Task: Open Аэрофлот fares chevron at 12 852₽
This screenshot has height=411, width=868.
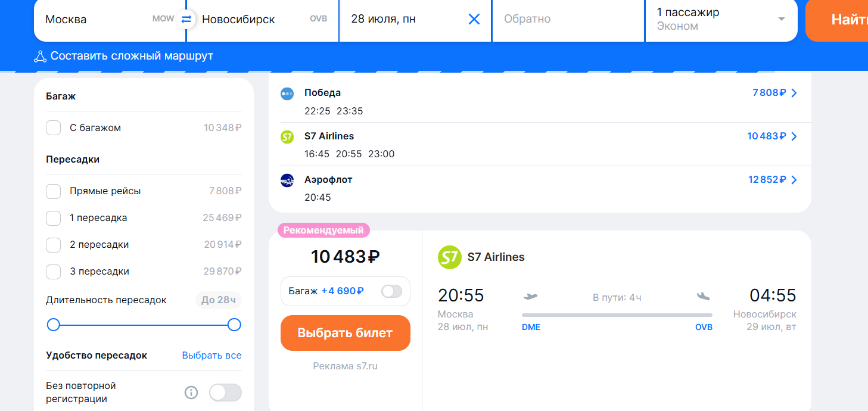Action: click(794, 180)
